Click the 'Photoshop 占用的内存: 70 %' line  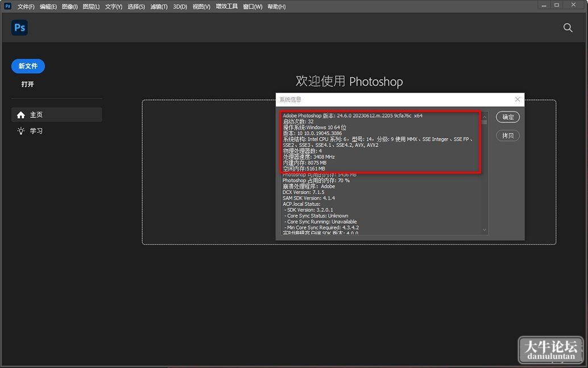coord(316,181)
